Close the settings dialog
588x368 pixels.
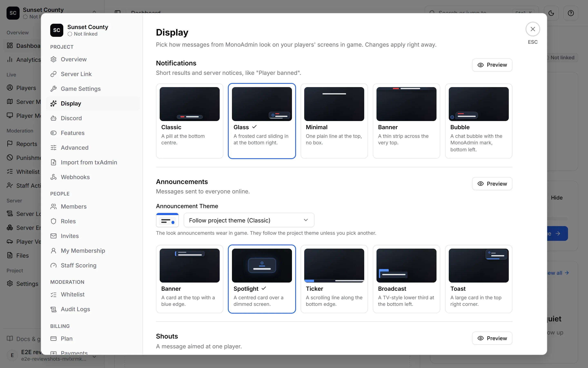pyautogui.click(x=533, y=29)
